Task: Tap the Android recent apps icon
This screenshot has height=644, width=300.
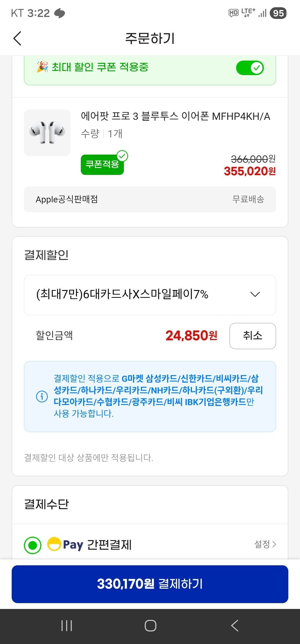Action: click(67, 626)
